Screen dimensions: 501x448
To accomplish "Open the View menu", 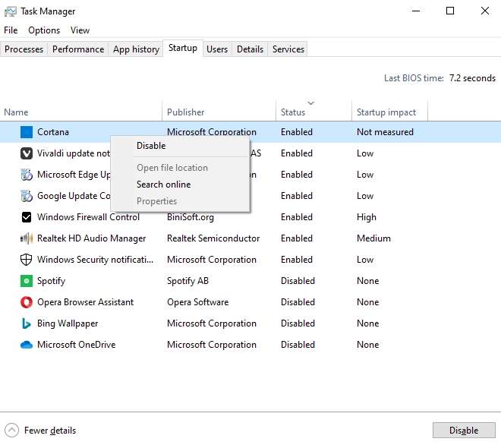I will (80, 30).
